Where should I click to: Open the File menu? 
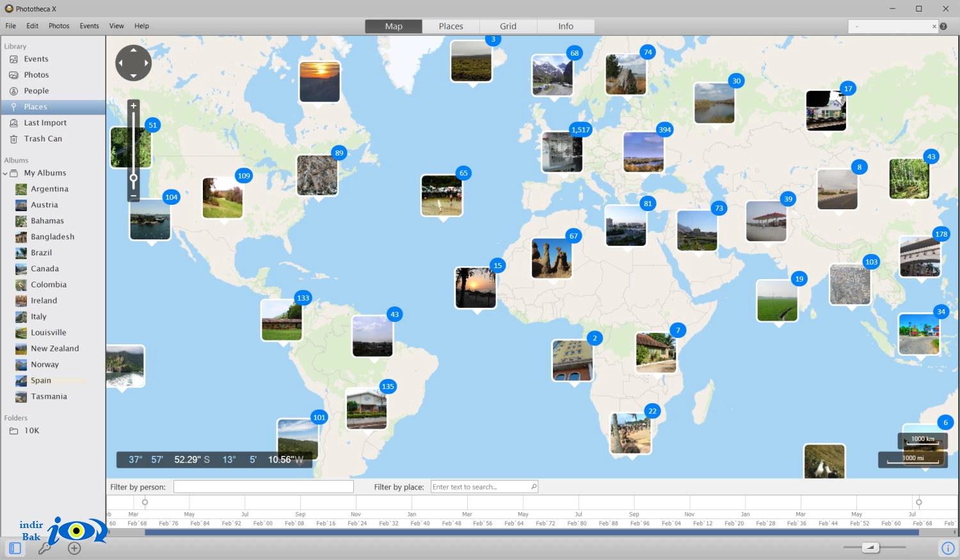click(11, 26)
